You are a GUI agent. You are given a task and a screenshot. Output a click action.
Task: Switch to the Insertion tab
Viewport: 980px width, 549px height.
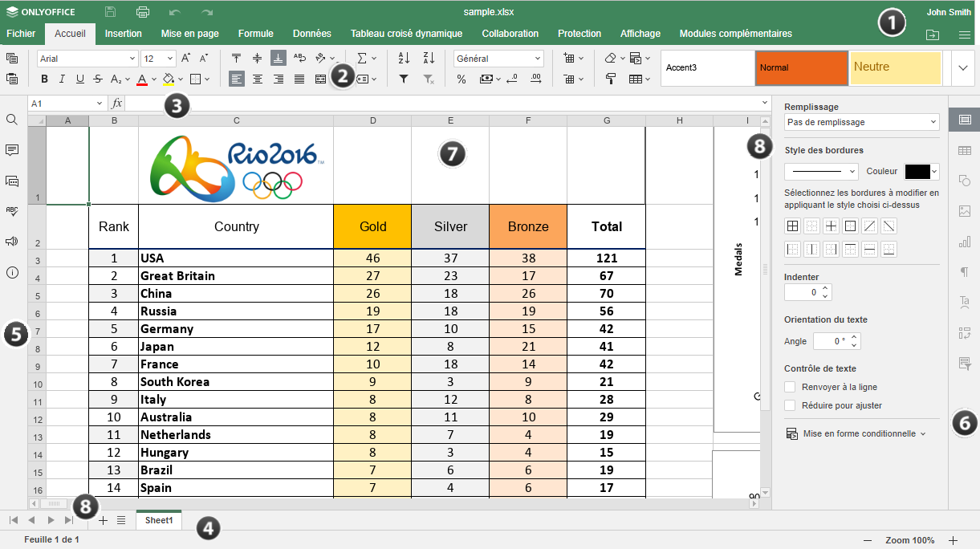(123, 34)
